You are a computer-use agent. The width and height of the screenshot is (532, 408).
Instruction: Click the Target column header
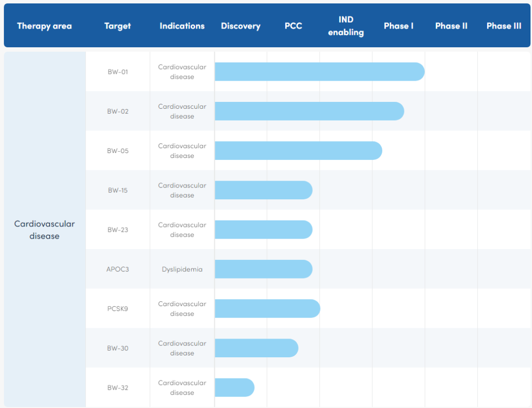point(118,26)
